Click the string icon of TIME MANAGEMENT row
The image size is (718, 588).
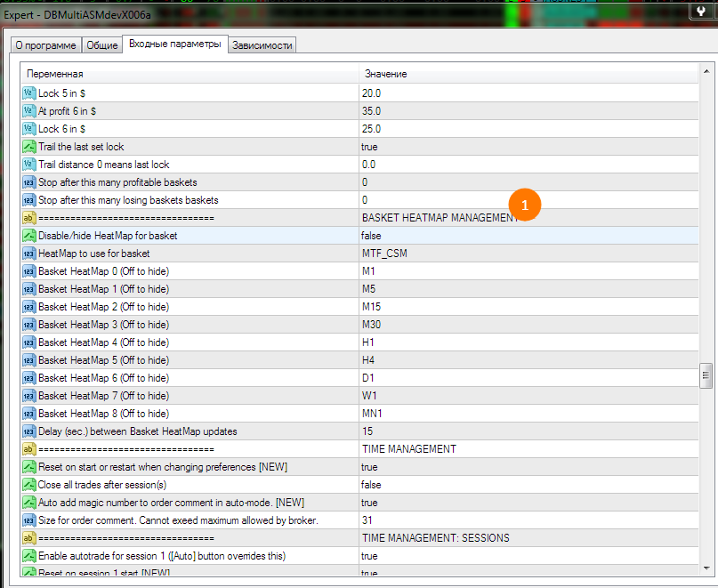point(28,449)
